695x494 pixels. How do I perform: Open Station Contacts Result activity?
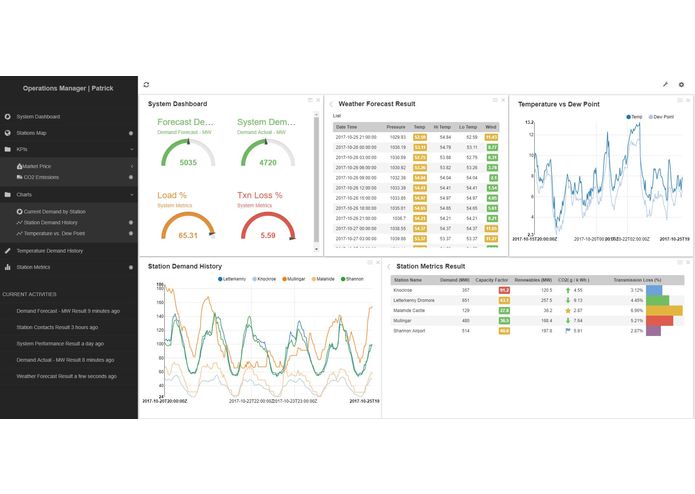pos(57,327)
